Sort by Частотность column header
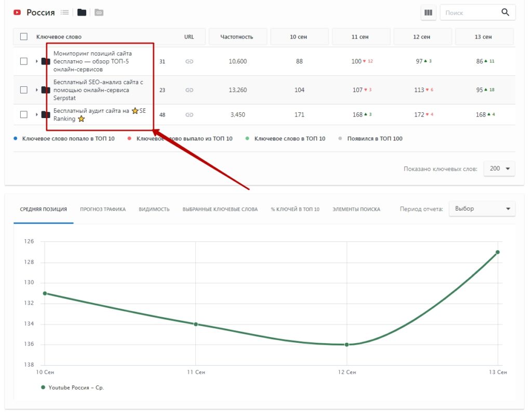Screen dimensions: 532x415 237,37
